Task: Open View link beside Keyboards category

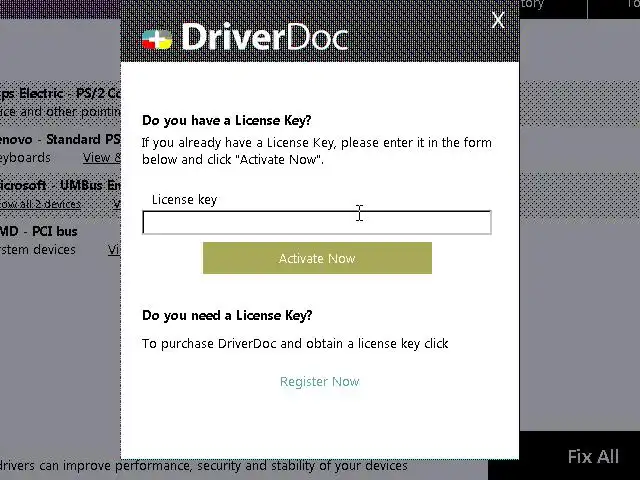Action: point(102,158)
